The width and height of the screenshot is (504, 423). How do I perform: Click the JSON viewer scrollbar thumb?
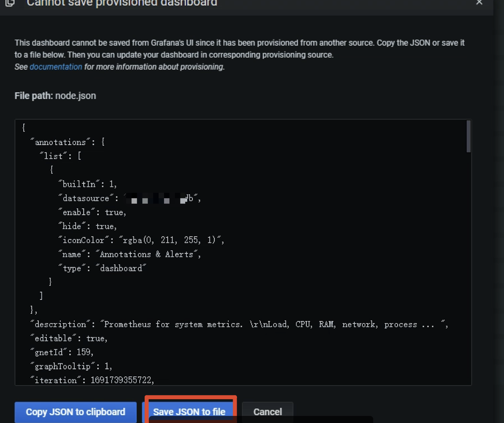[x=469, y=136]
